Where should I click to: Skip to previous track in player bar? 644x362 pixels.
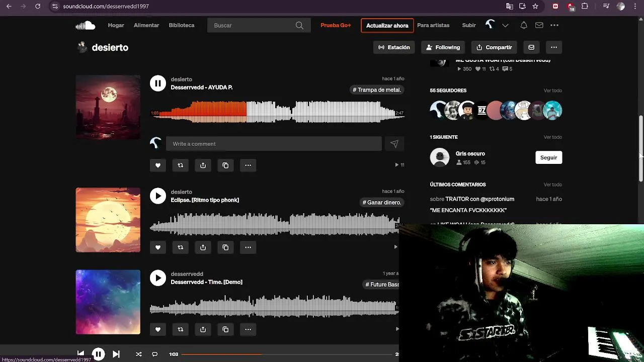80,354
